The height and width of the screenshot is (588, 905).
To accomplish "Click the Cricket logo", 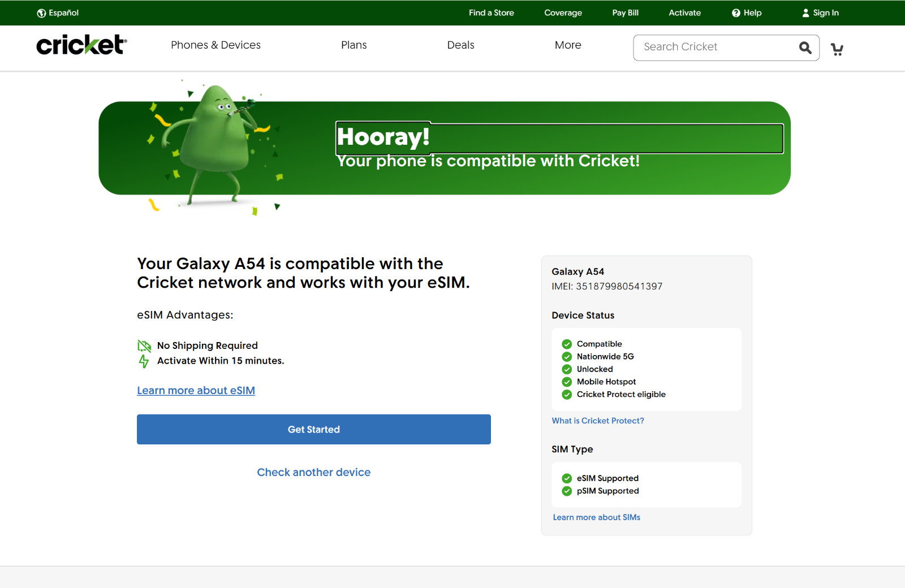I will click(x=81, y=45).
